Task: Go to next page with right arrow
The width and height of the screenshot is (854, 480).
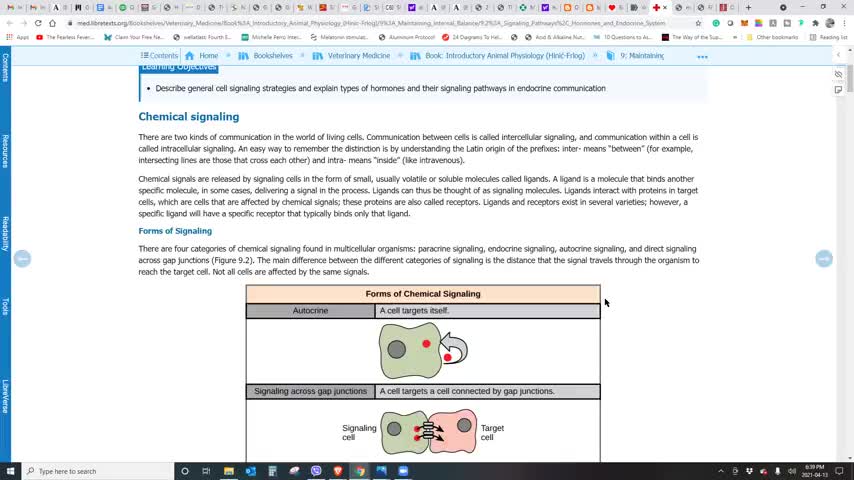Action: click(x=824, y=258)
